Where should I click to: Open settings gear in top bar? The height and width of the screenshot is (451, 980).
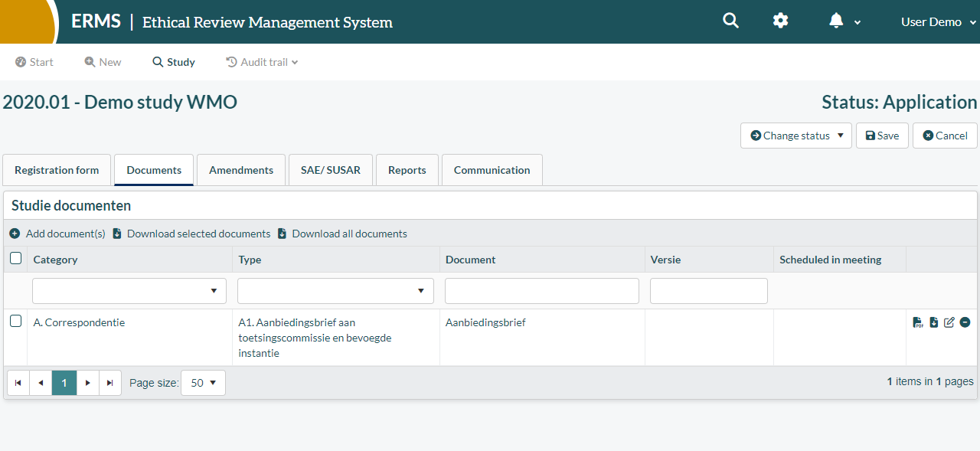[x=780, y=21]
